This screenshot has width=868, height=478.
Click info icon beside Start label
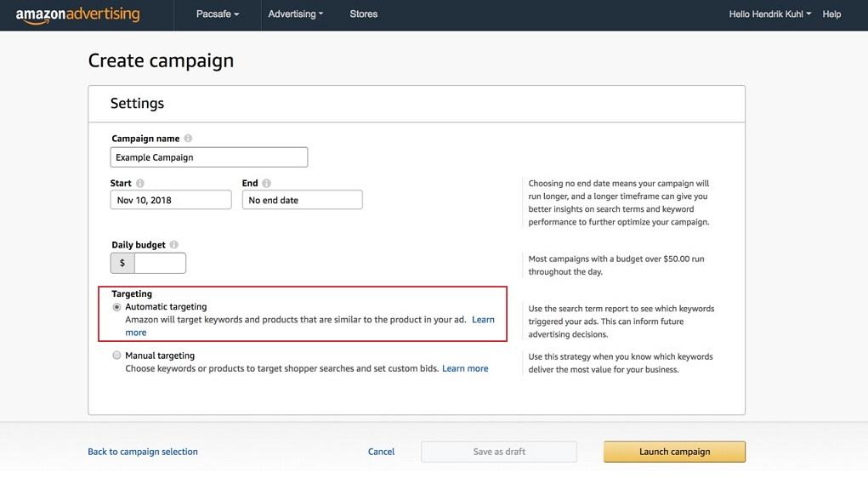(x=140, y=183)
